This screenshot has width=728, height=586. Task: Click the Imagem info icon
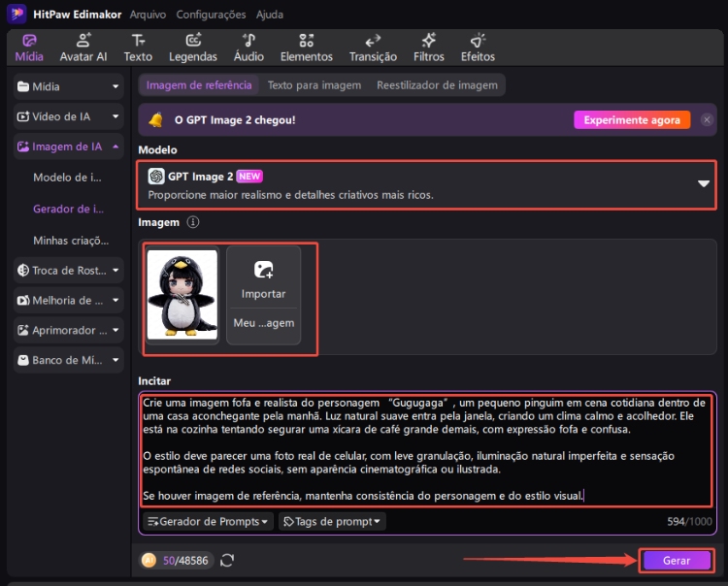coord(193,222)
